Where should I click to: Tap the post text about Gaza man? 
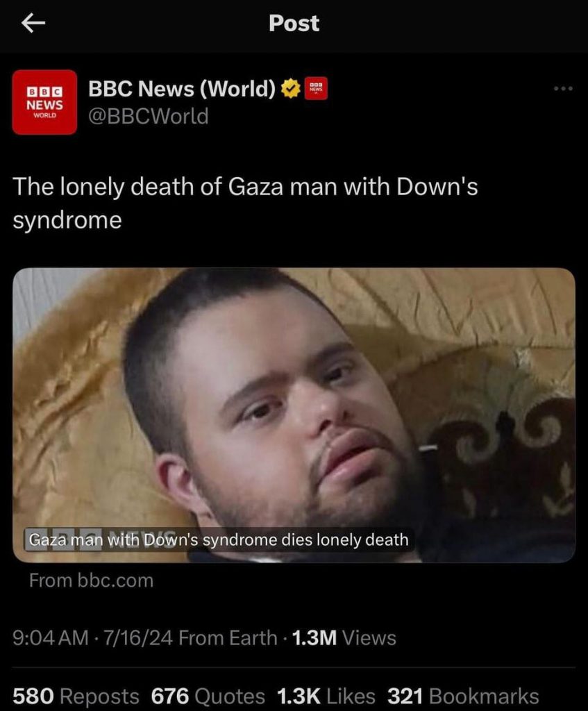(x=245, y=203)
